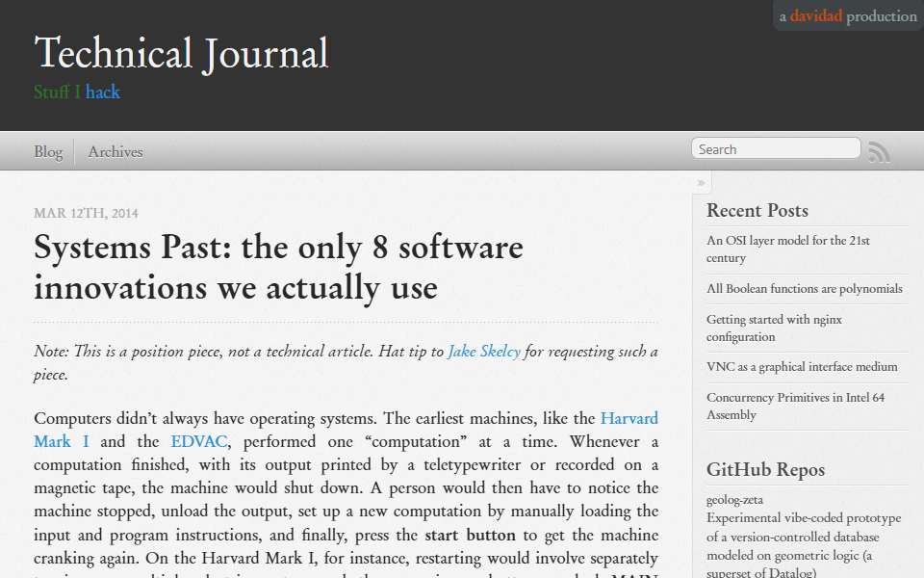
Task: Click the Recent Posts sidebar heading
Action: pos(757,211)
